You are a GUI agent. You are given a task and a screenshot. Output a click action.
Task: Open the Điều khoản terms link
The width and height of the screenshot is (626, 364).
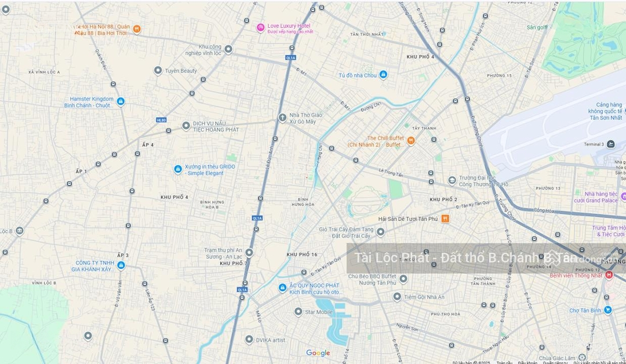(527, 362)
